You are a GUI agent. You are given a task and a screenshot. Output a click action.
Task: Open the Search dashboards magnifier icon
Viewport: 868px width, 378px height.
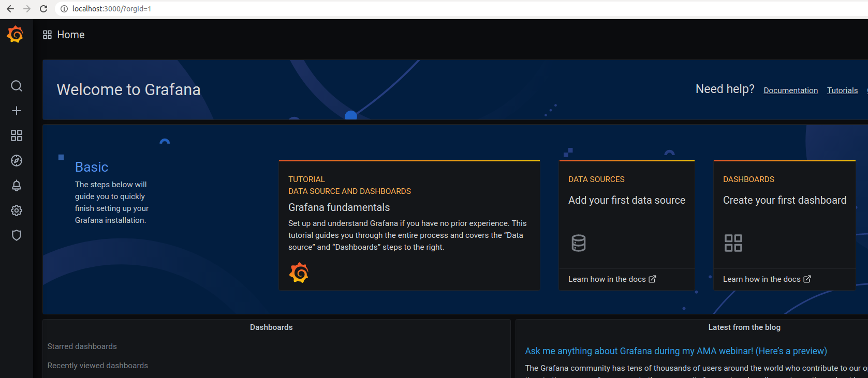click(x=17, y=86)
